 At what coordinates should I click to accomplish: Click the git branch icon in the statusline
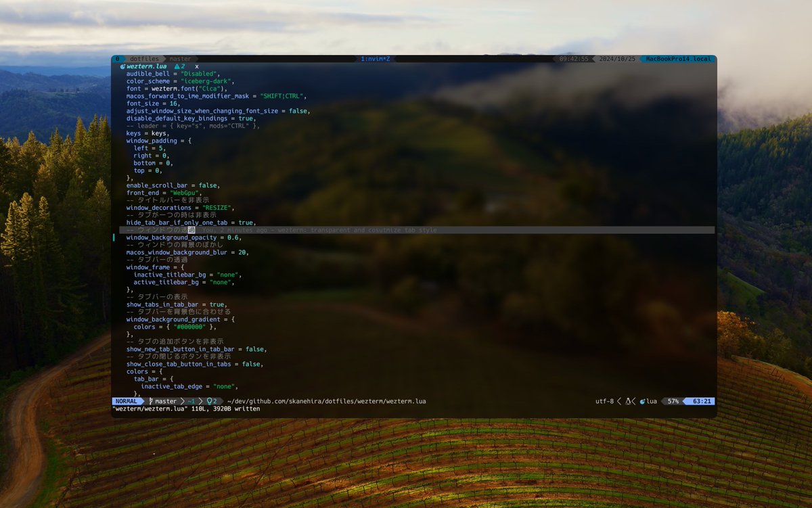coord(151,401)
